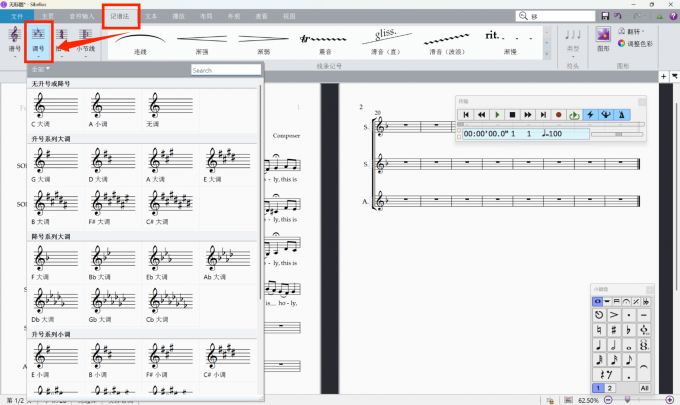Toggle voice 2 on keypad

pyautogui.click(x=609, y=388)
